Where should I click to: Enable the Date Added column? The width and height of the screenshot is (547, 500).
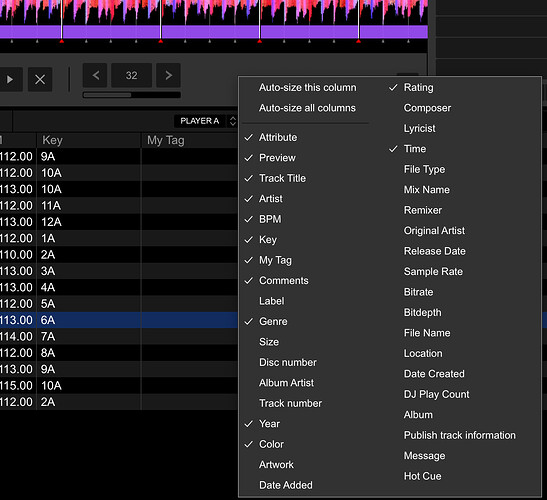[x=286, y=485]
